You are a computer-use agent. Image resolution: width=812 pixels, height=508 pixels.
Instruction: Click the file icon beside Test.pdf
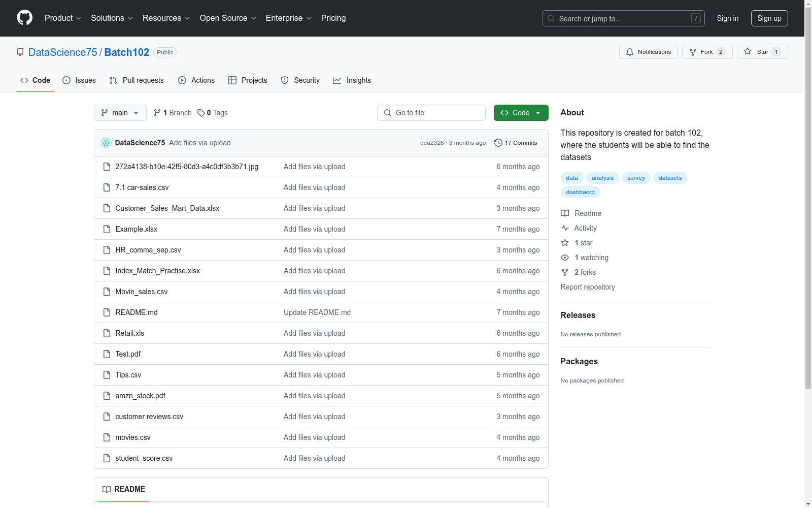[x=107, y=354]
